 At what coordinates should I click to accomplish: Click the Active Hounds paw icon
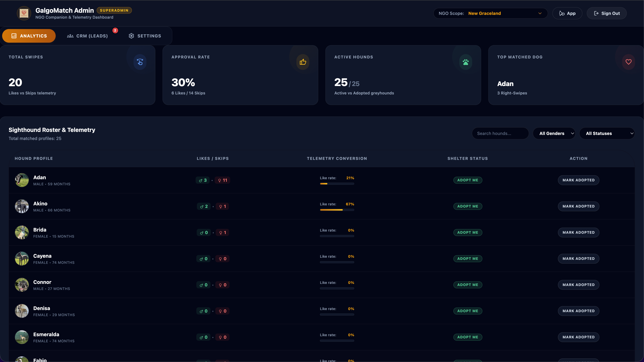[466, 62]
